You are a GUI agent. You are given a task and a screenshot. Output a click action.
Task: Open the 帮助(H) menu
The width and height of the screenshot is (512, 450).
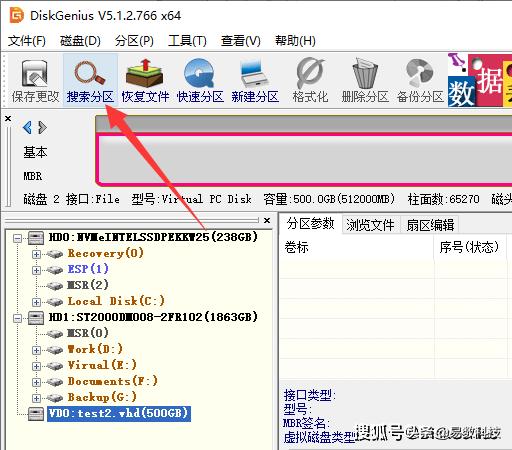(x=295, y=41)
